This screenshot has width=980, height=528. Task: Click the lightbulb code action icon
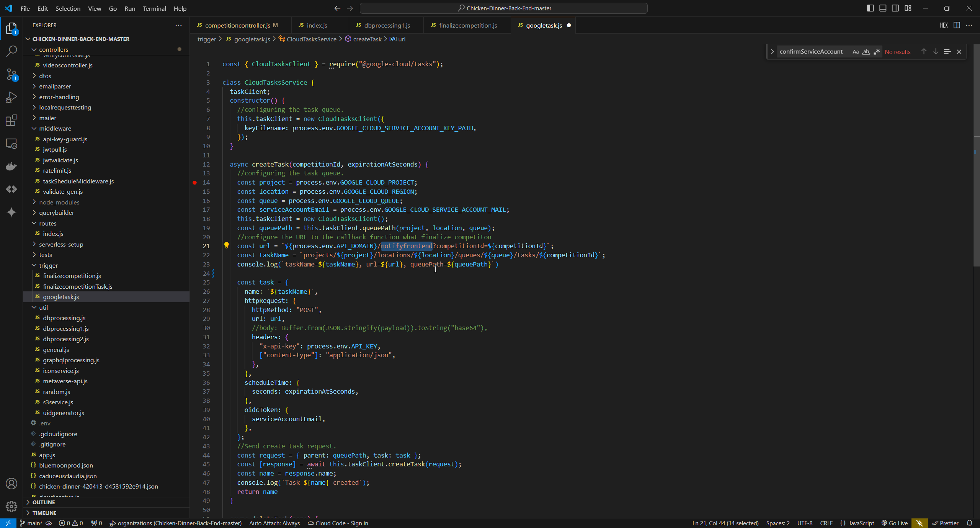226,245
